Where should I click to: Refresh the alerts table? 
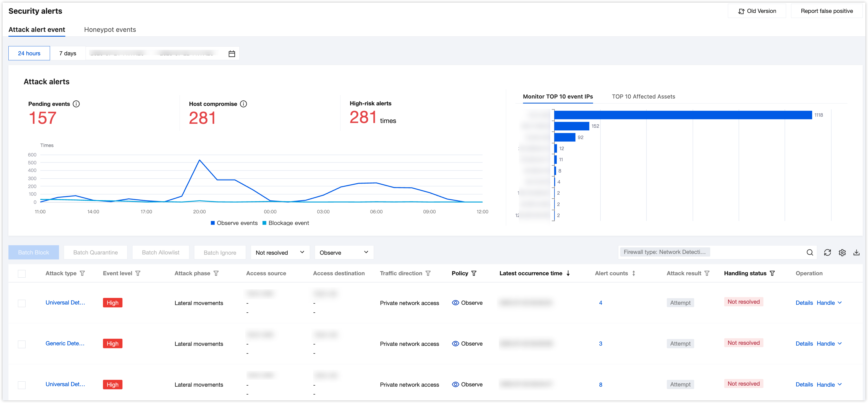(x=827, y=252)
